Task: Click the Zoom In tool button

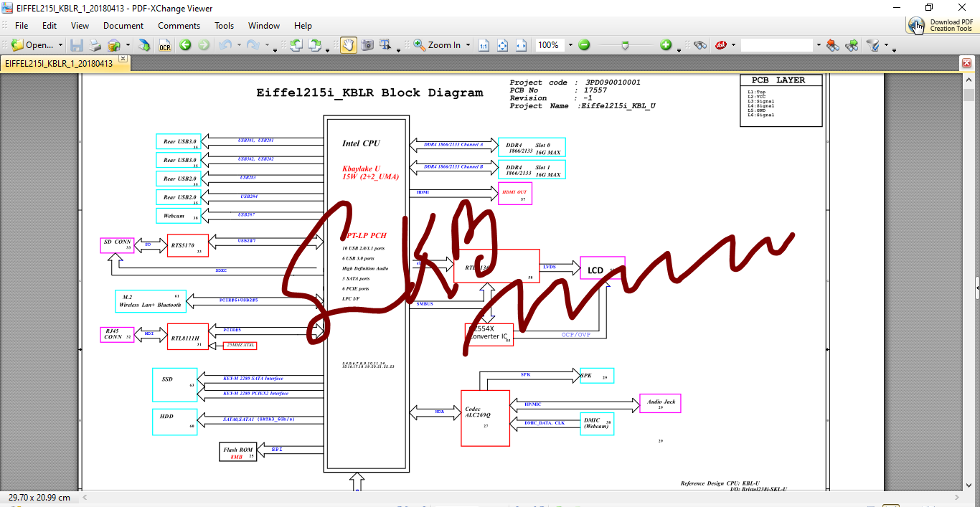Action: pyautogui.click(x=437, y=45)
